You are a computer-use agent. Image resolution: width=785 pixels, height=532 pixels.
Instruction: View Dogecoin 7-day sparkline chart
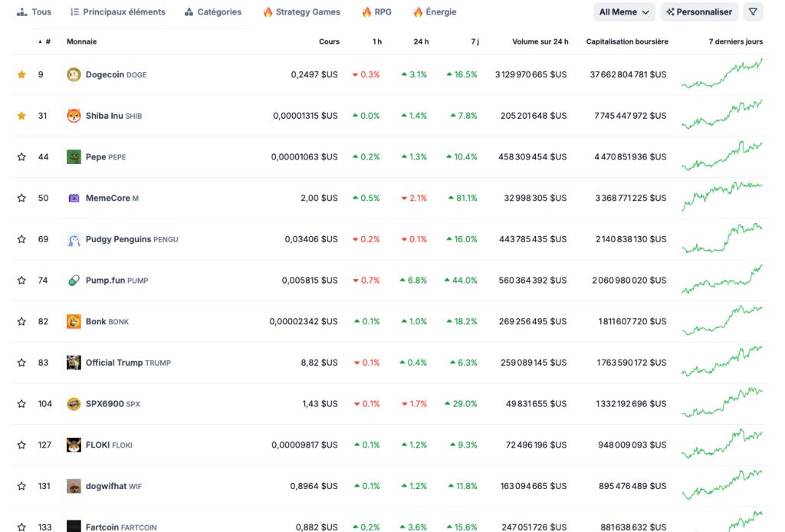pos(722,74)
